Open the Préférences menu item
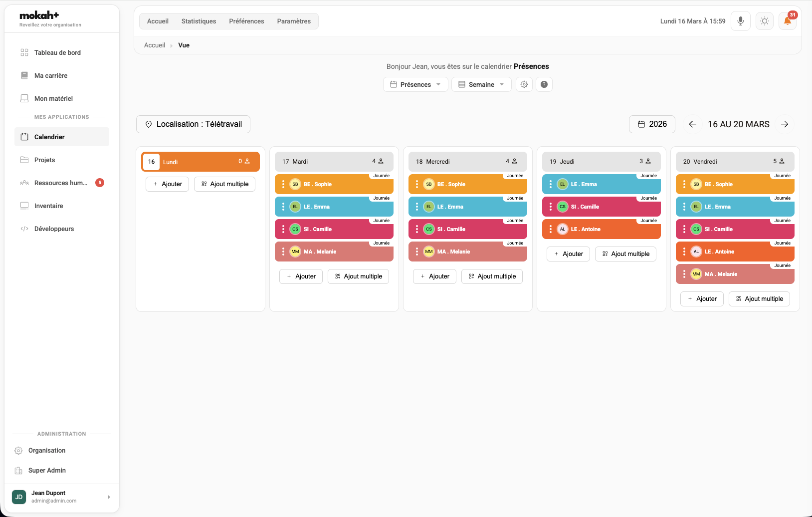 tap(246, 21)
